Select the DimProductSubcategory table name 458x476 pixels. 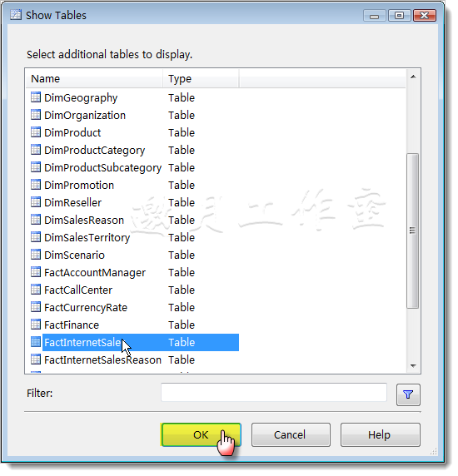click(x=103, y=168)
